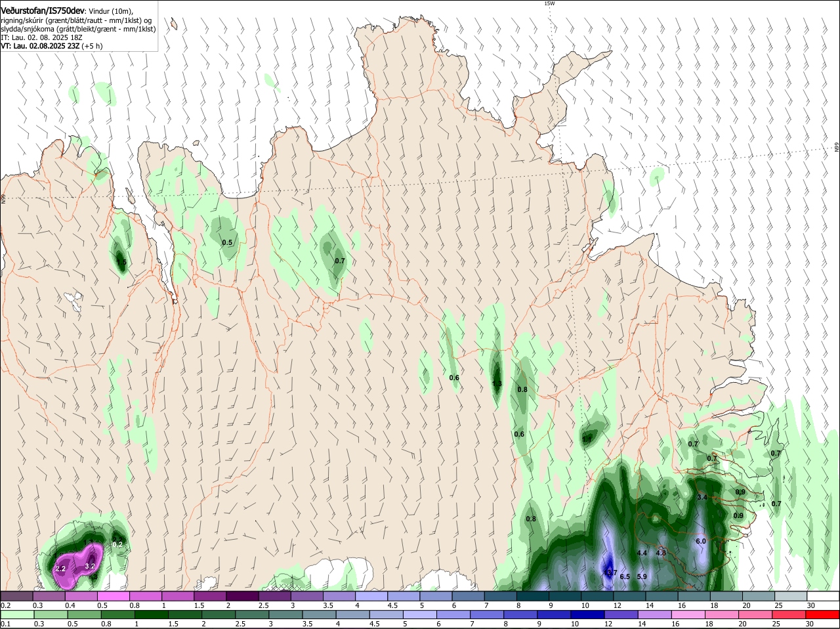Click the 2.5 label in the upper legend row
This screenshot has height=629, width=840.
click(x=263, y=605)
